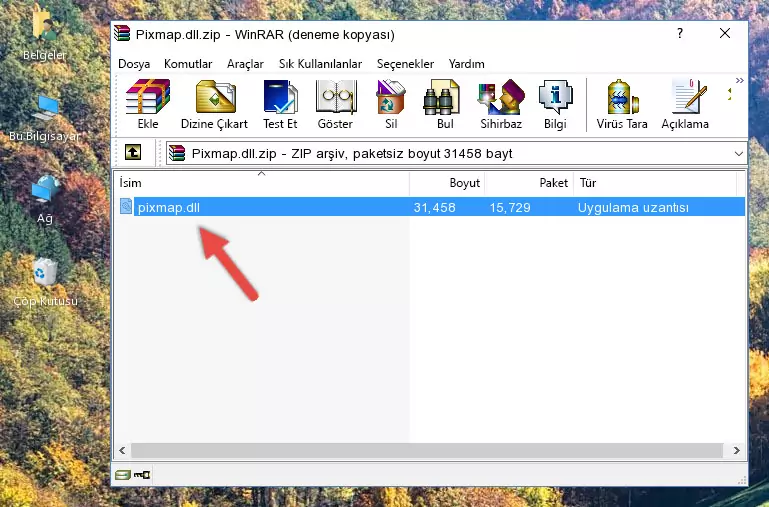Image resolution: width=769 pixels, height=507 pixels.
Task: Expand the archive path dropdown
Action: (739, 153)
